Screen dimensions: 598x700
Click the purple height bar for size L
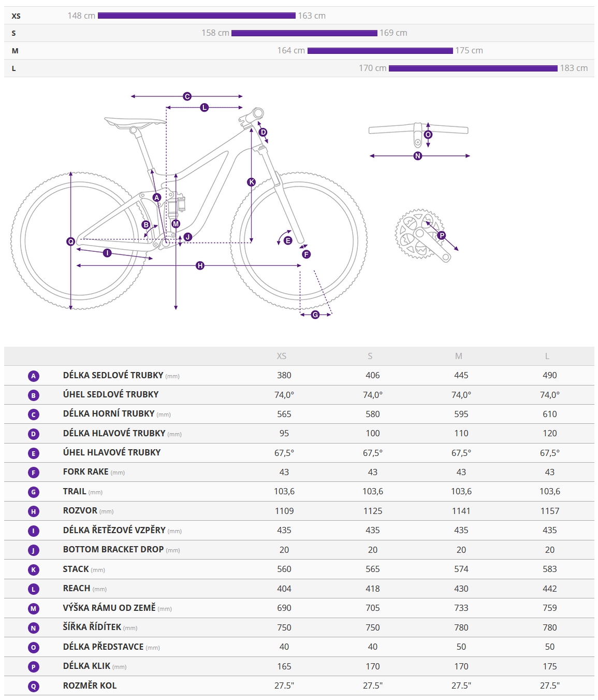pos(473,68)
